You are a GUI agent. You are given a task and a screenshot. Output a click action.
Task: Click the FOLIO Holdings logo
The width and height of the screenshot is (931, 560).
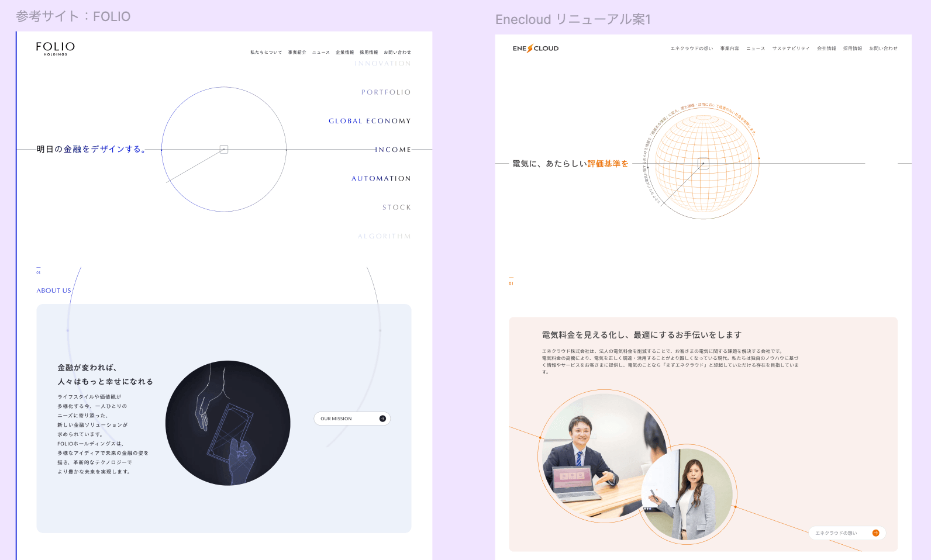55,49
